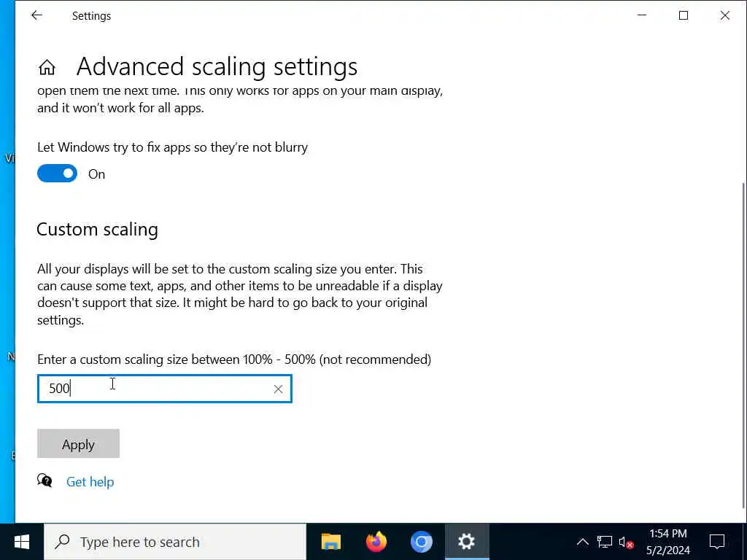Open the network icon in the system tray
The image size is (747, 560).
coord(604,542)
